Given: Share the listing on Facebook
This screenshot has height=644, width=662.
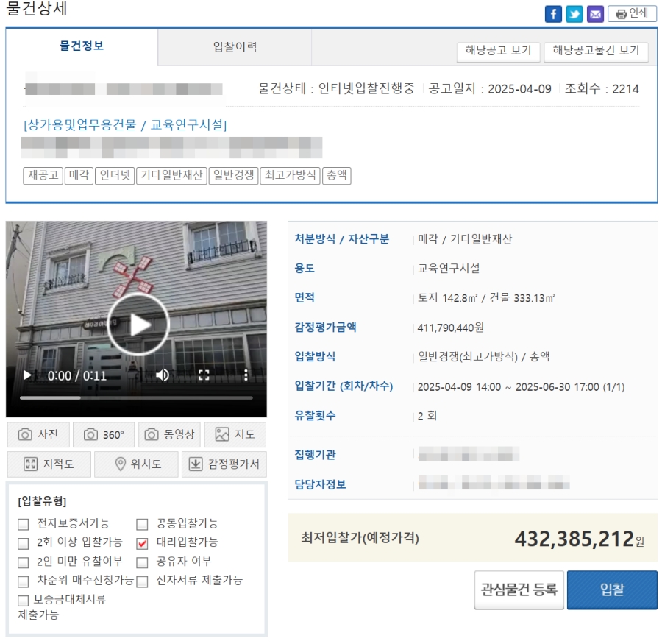Looking at the screenshot, I should pyautogui.click(x=553, y=14).
